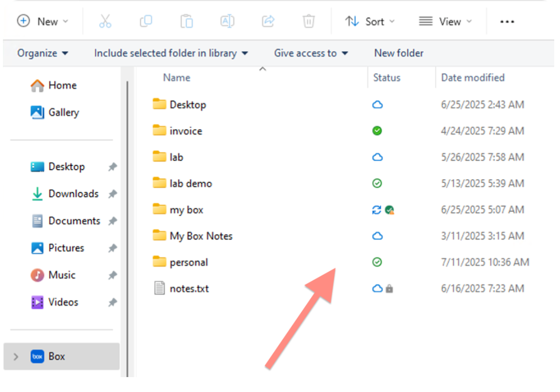Click the New folder button
The image size is (560, 392).
coord(399,53)
